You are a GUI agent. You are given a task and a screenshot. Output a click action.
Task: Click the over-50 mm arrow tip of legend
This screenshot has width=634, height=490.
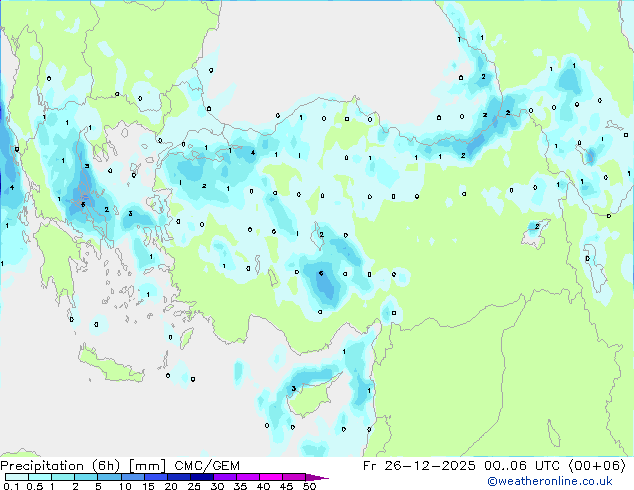point(317,477)
